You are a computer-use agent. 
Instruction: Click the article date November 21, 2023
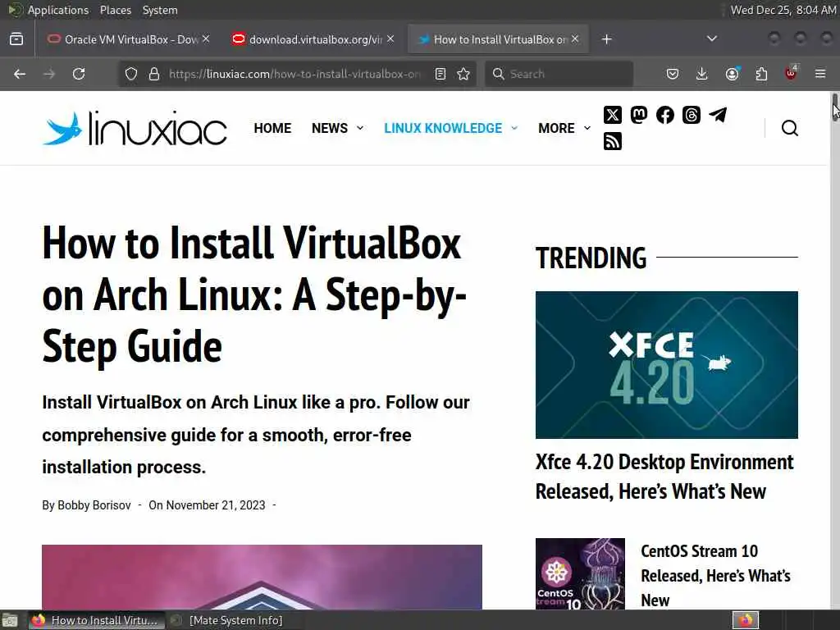point(216,505)
